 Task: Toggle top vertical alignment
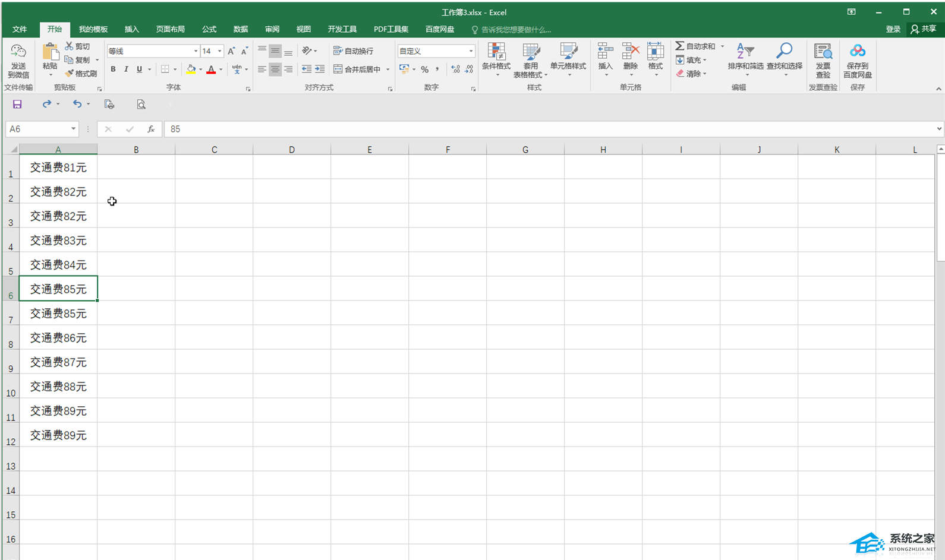point(262,51)
